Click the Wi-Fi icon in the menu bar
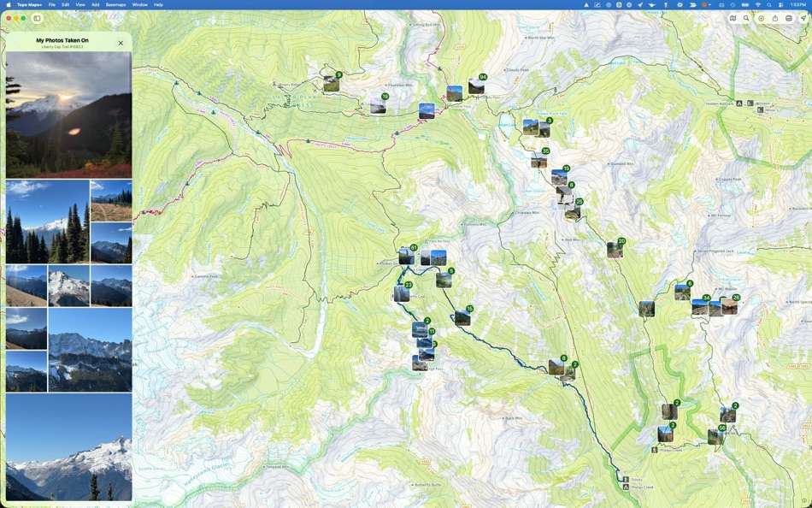 tap(758, 4)
